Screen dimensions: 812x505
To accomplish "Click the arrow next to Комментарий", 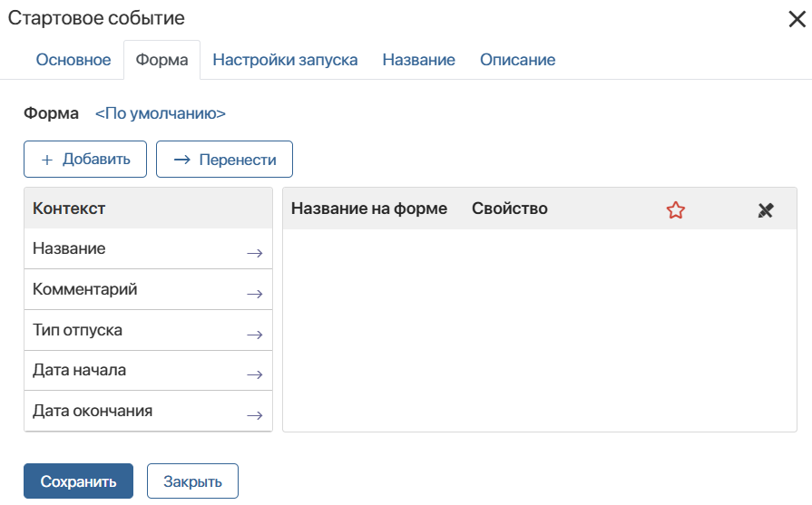I will (x=254, y=294).
